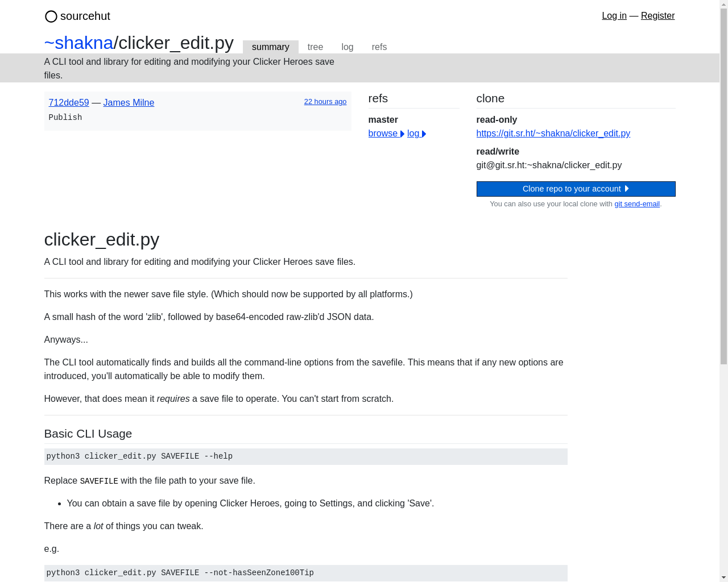Open the Log in link
The height and width of the screenshot is (582, 728).
pyautogui.click(x=614, y=16)
